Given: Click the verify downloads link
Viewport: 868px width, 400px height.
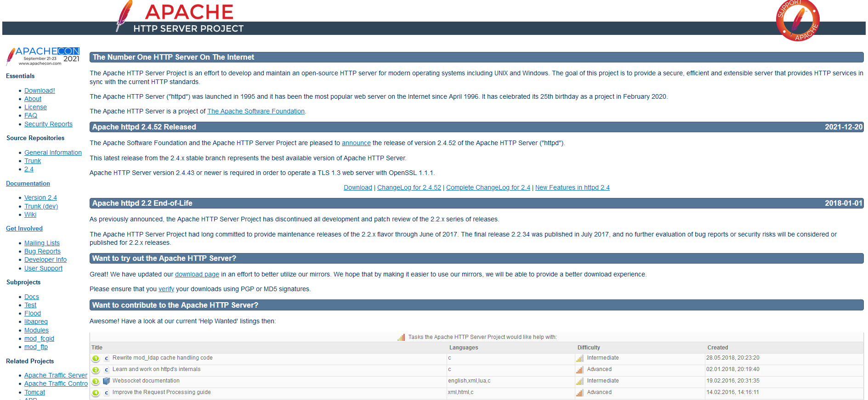Looking at the screenshot, I should [x=166, y=289].
